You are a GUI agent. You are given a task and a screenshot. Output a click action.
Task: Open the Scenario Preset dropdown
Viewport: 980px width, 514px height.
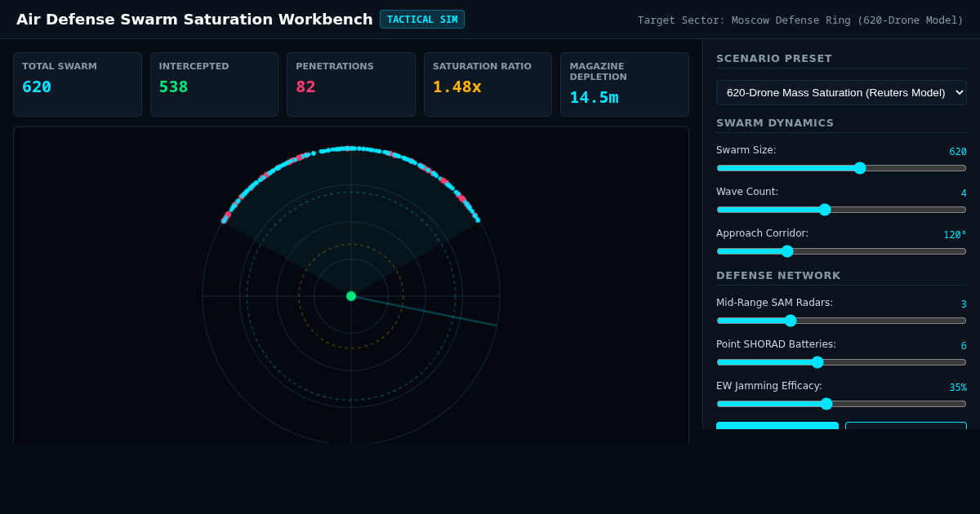click(x=841, y=92)
